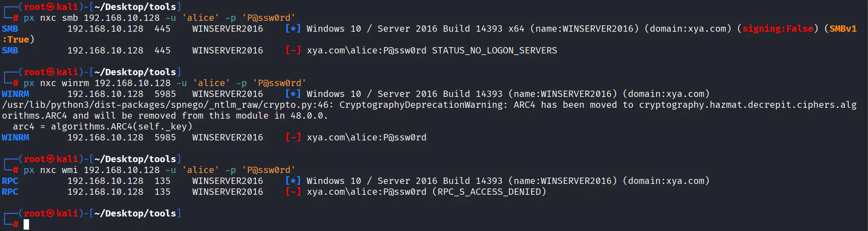Click the blue [*] marker on the SMB line
This screenshot has height=231, width=868.
293,29
